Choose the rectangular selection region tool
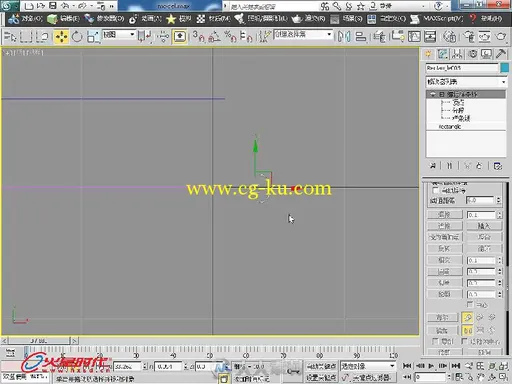The height and width of the screenshot is (384, 512). (x=26, y=36)
